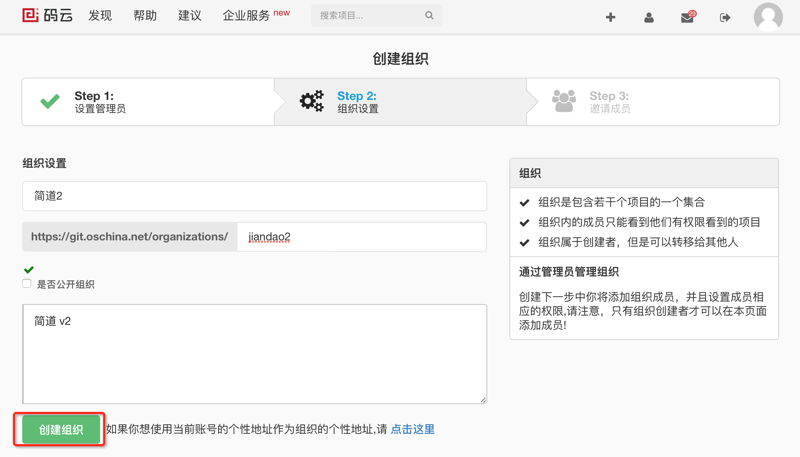Click the organization name field containing 简道2

click(254, 196)
